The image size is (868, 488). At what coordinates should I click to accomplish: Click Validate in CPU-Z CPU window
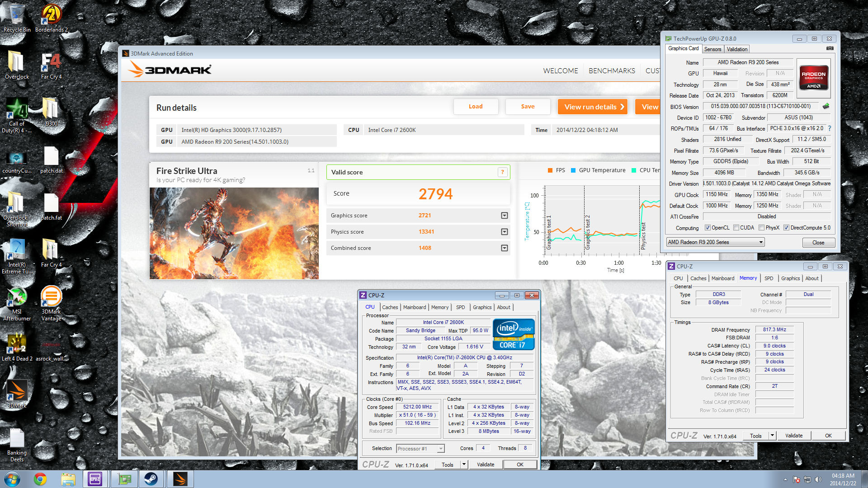coord(486,465)
